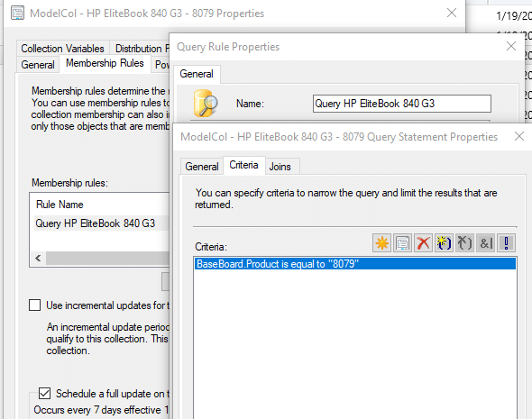Screen dimensions: 532x419
Task: Close the Query Rule Properties dialog
Action: (x=511, y=46)
